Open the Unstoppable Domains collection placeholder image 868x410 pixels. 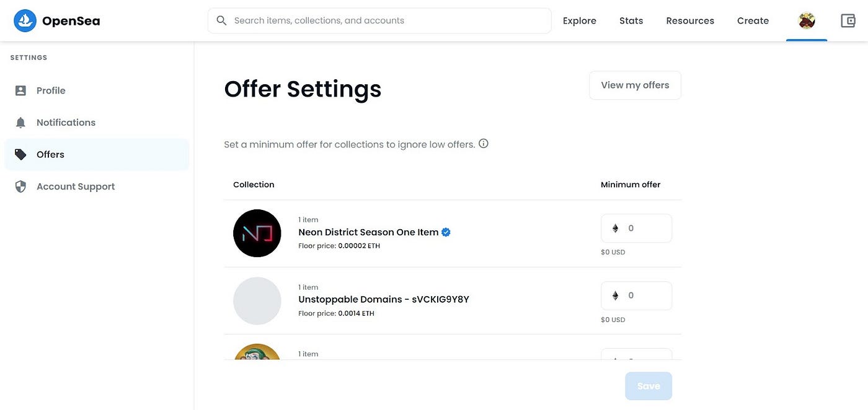(x=257, y=301)
